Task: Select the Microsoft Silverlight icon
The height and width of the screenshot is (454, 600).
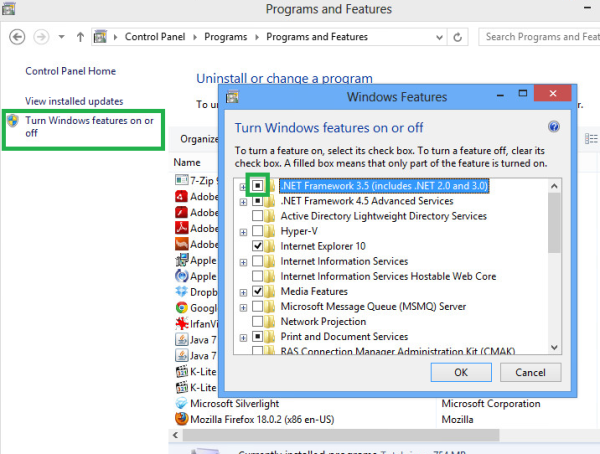Action: [181, 403]
